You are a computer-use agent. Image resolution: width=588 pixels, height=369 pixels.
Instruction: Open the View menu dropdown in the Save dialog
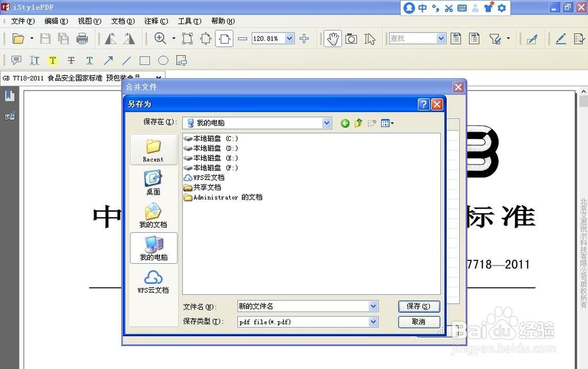tap(387, 123)
